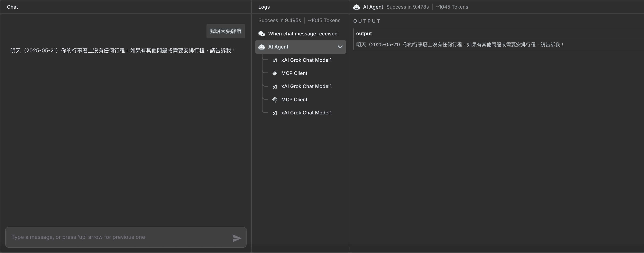
Task: Click the 'Logs' panel header
Action: (x=264, y=7)
